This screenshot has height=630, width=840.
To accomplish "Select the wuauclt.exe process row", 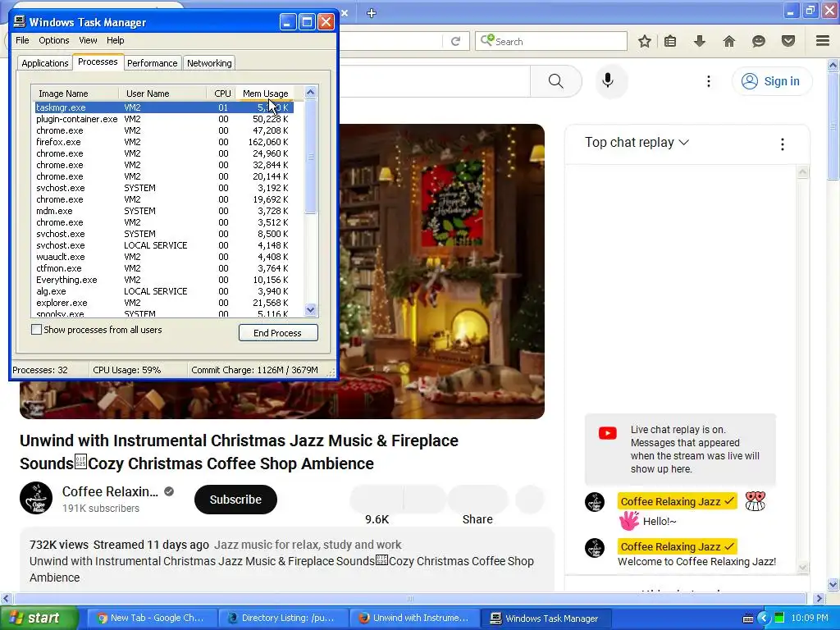I will click(x=164, y=257).
